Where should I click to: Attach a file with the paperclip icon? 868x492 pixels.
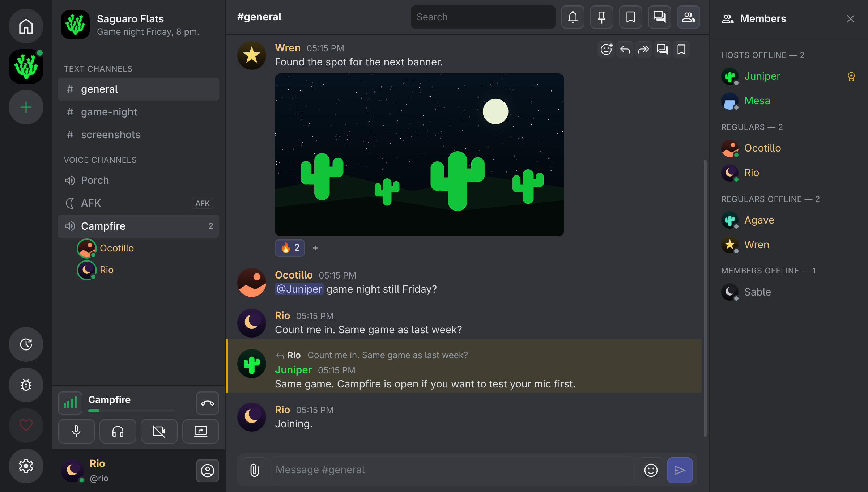tap(255, 470)
